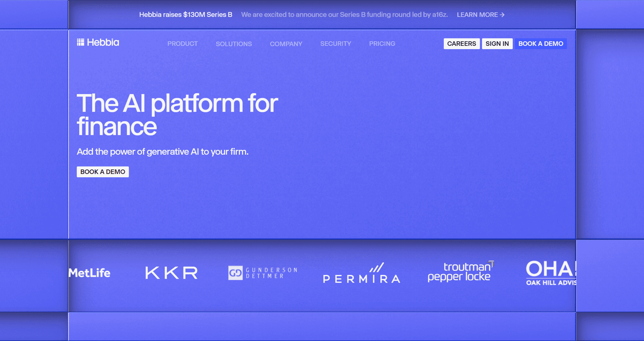Viewport: 644px width, 341px height.
Task: Open the Solutions navigation menu
Action: tap(234, 44)
